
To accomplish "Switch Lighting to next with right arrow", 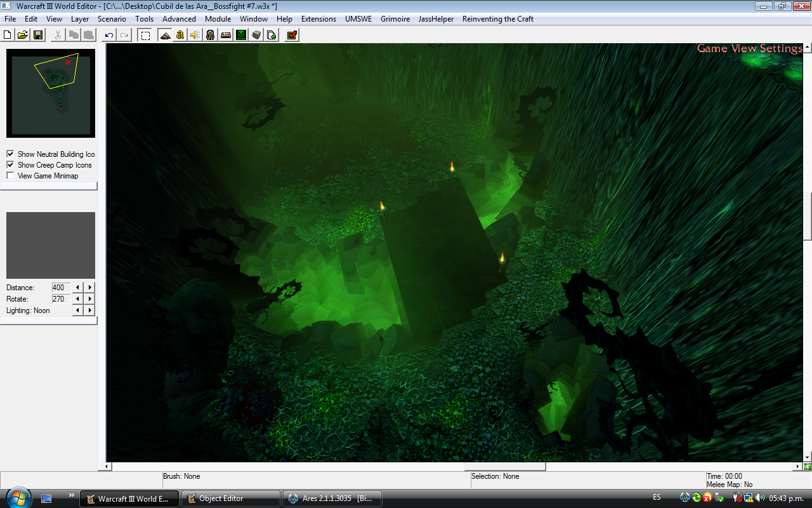I will pos(89,311).
